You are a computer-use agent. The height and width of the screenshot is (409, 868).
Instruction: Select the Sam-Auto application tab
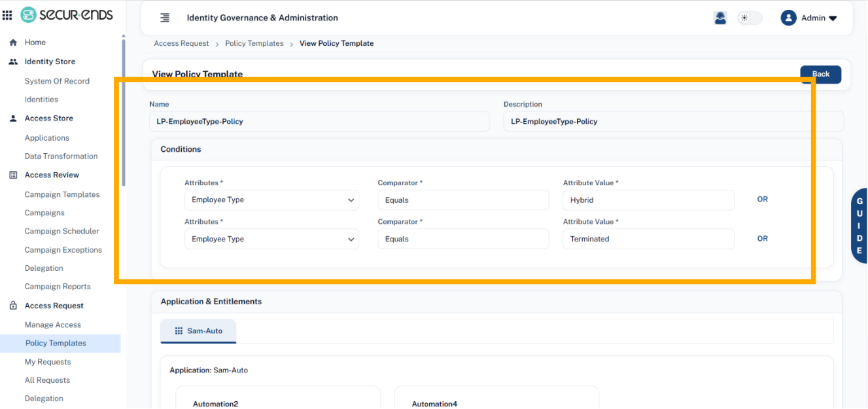tap(198, 331)
